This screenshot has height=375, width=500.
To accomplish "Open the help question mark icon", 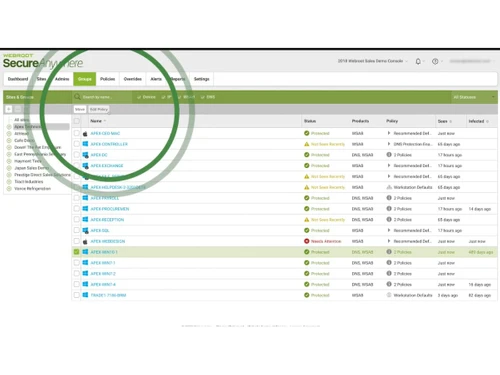I will tap(435, 61).
